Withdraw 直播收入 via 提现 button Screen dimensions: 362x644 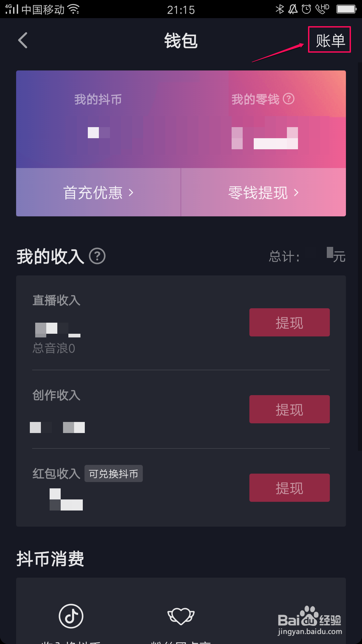290,322
